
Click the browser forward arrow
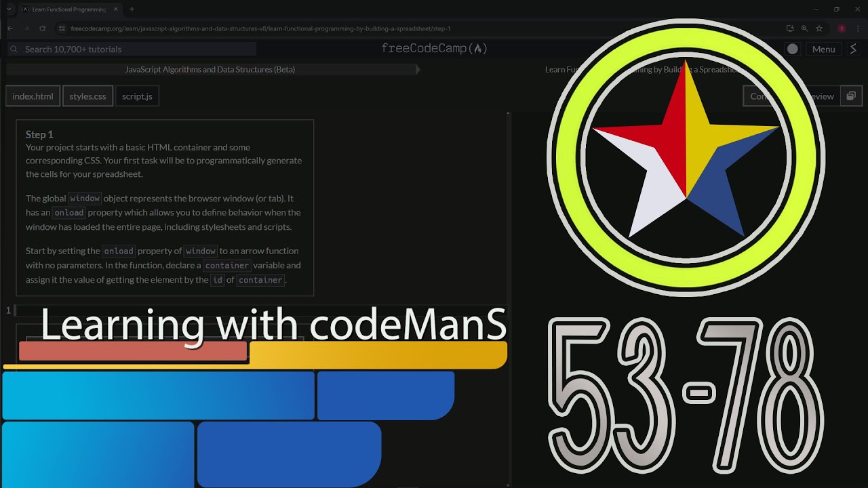point(26,28)
